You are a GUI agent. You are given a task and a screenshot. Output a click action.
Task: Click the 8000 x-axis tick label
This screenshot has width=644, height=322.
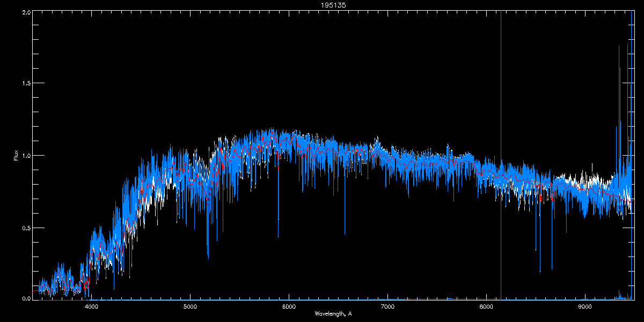(x=486, y=306)
